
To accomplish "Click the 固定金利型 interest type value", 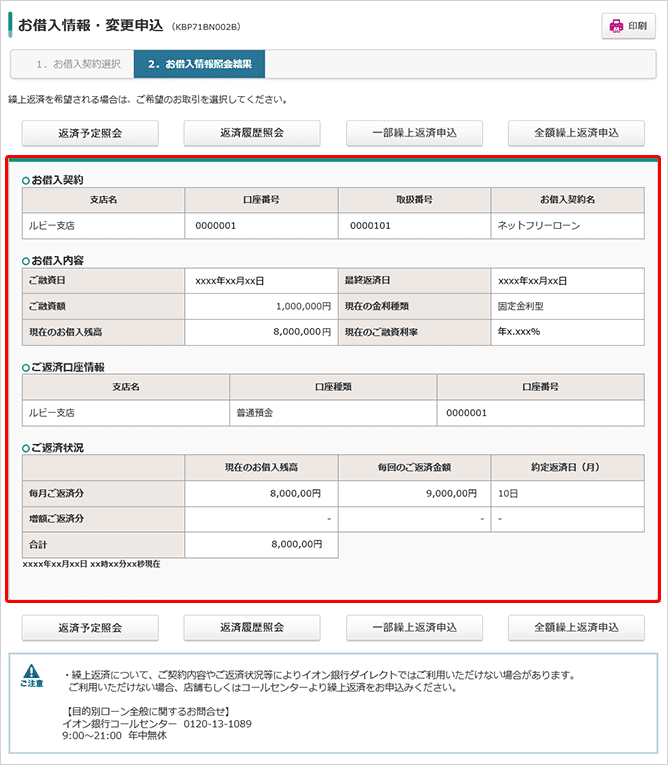I will pos(521,306).
